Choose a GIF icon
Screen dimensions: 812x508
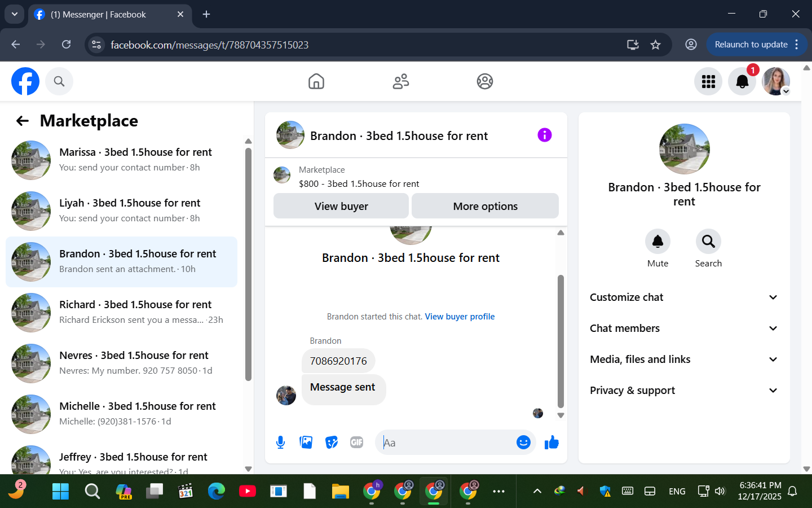pyautogui.click(x=356, y=443)
